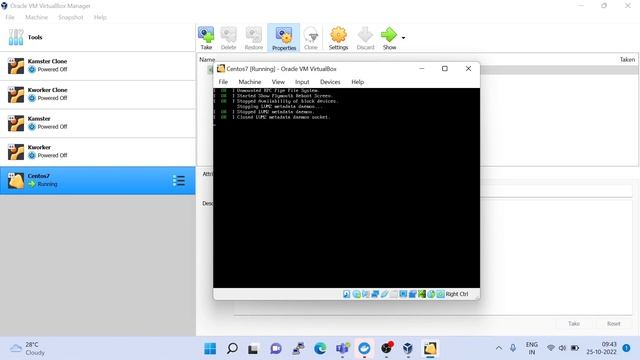This screenshot has height=360, width=640.
Task: Select the Kworker virtual machine
Action: click(x=98, y=151)
